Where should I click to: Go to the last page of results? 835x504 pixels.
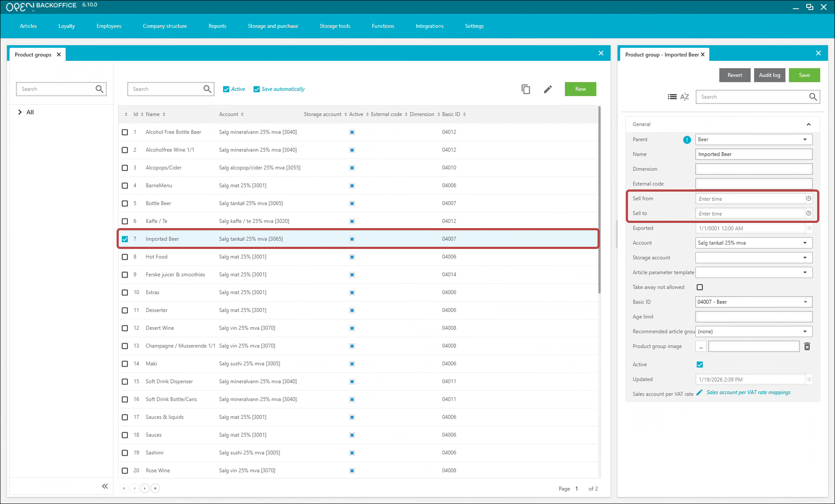point(155,488)
